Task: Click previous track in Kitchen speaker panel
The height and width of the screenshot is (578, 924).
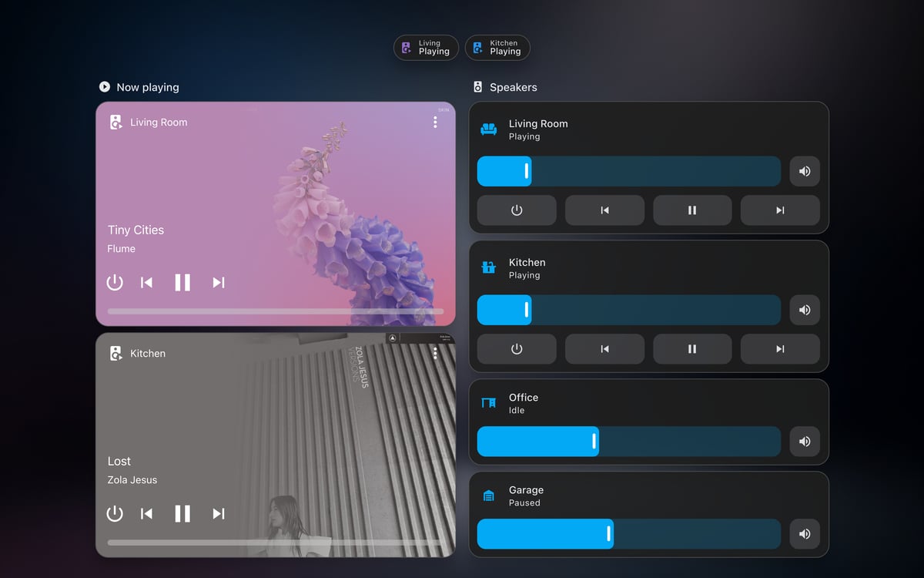Action: (604, 348)
